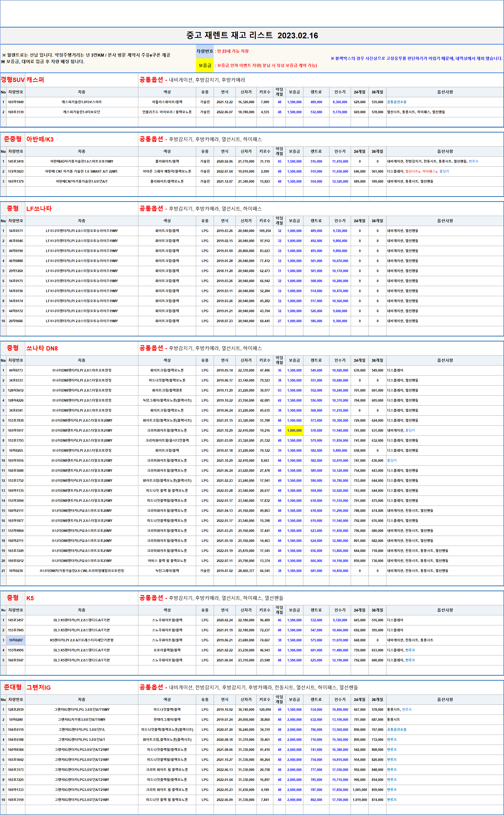The width and height of the screenshot is (504, 815).
Task: Select date cell 2018.07.23
Action: click(225, 321)
